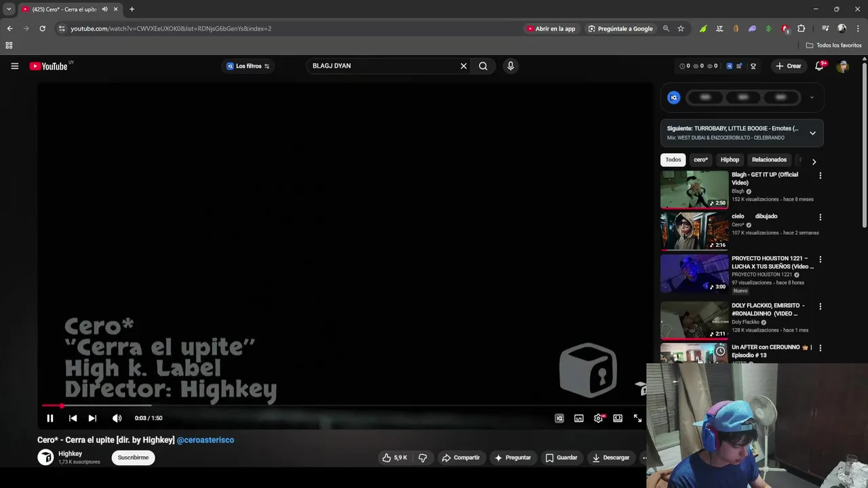868x488 pixels.
Task: Select the Relacionados chip
Action: pos(769,160)
